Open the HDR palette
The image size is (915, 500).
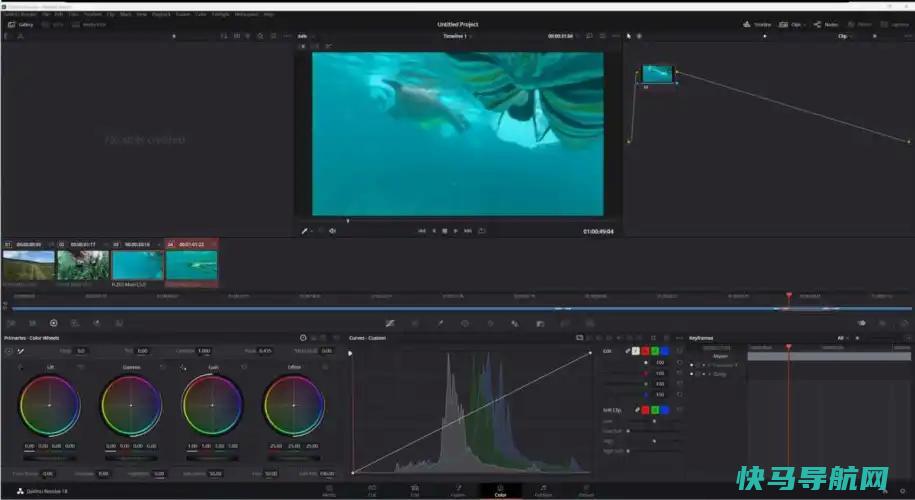pyautogui.click(x=75, y=323)
